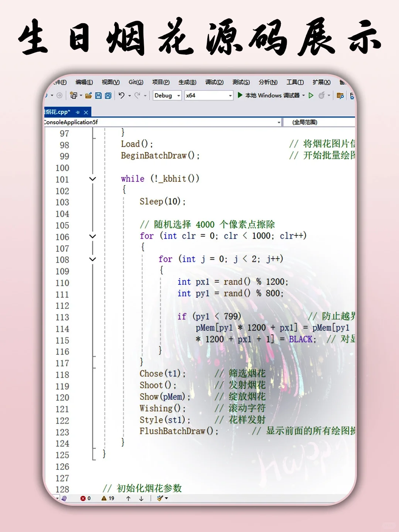Click the Shoot() call
This screenshot has height=532, width=399.
(158, 385)
